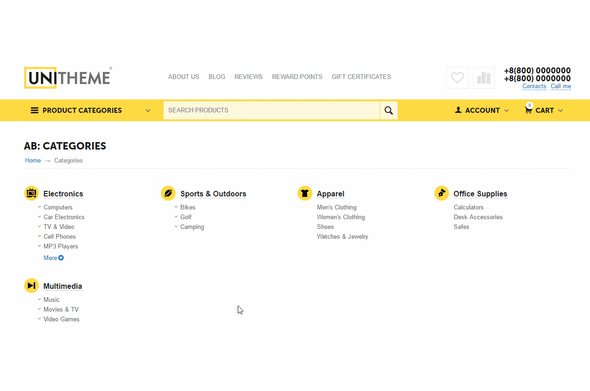Click the Account label
The height and width of the screenshot is (391, 590).
click(x=482, y=110)
